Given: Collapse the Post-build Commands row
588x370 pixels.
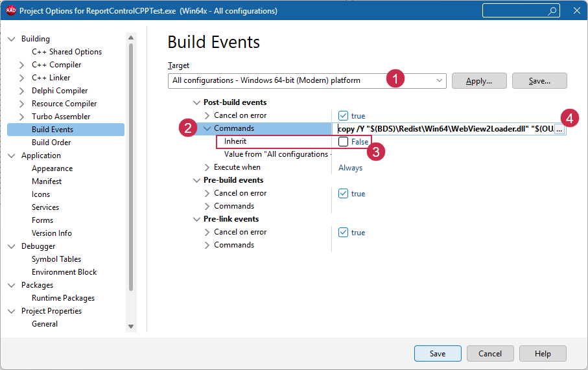Looking at the screenshot, I should [x=207, y=128].
